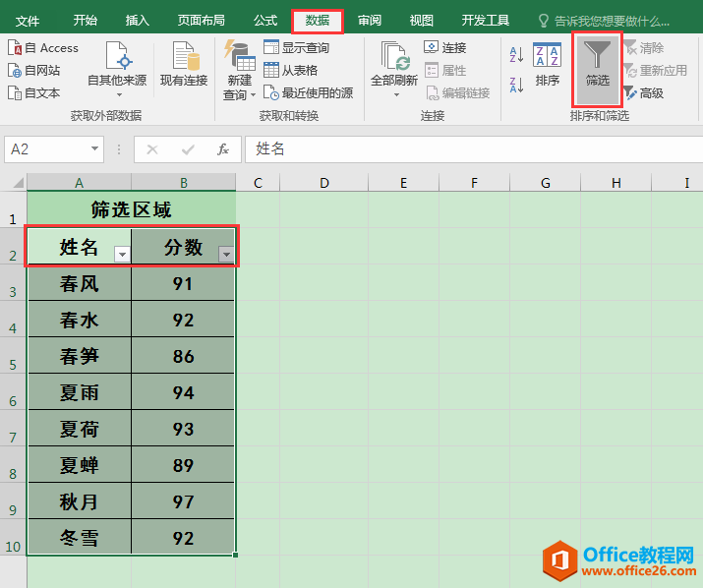Click cell containing 冬雪
The height and width of the screenshot is (588, 703).
click(80, 537)
